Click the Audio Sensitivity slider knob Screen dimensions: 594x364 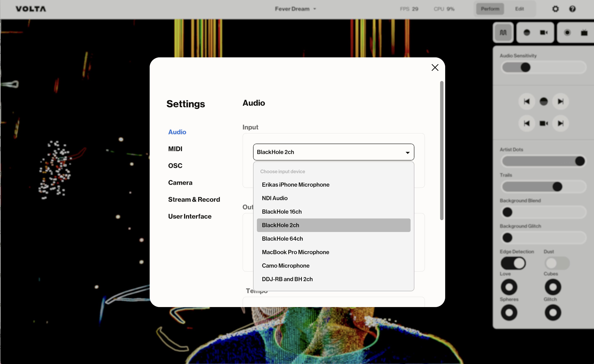tap(525, 67)
